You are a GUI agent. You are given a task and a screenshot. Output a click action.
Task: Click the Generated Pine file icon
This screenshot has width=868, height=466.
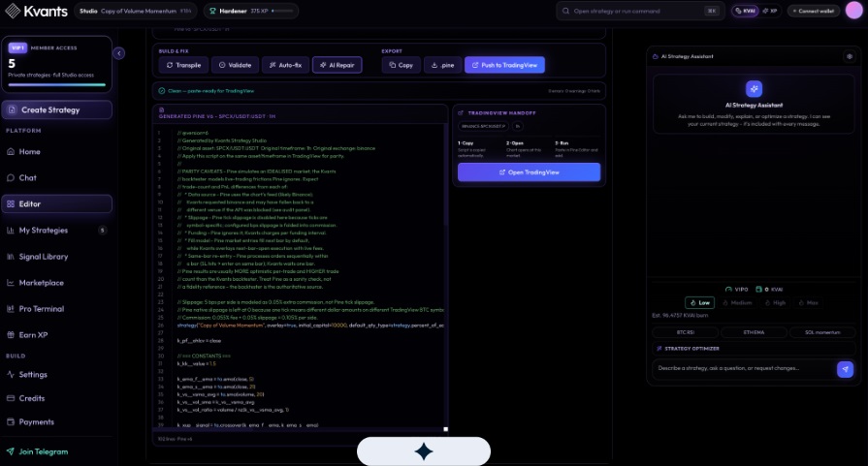[x=162, y=110]
